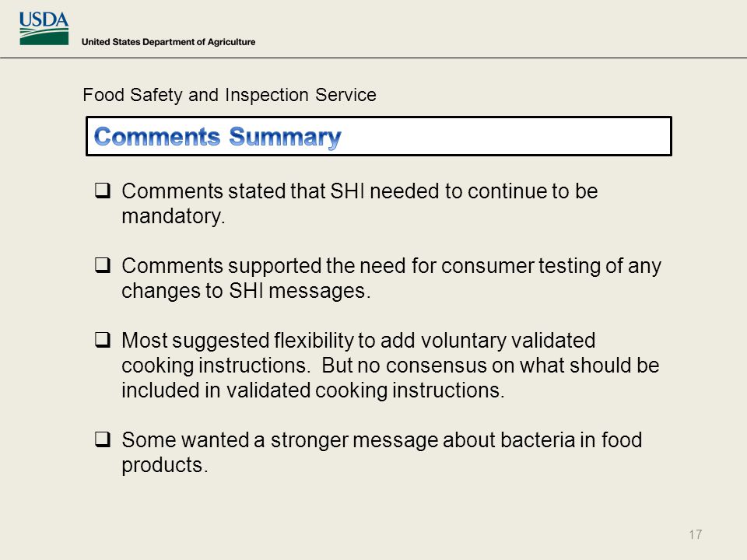Image resolution: width=747 pixels, height=560 pixels.
Task: Click the green field graphic under USDA
Action: (x=44, y=37)
